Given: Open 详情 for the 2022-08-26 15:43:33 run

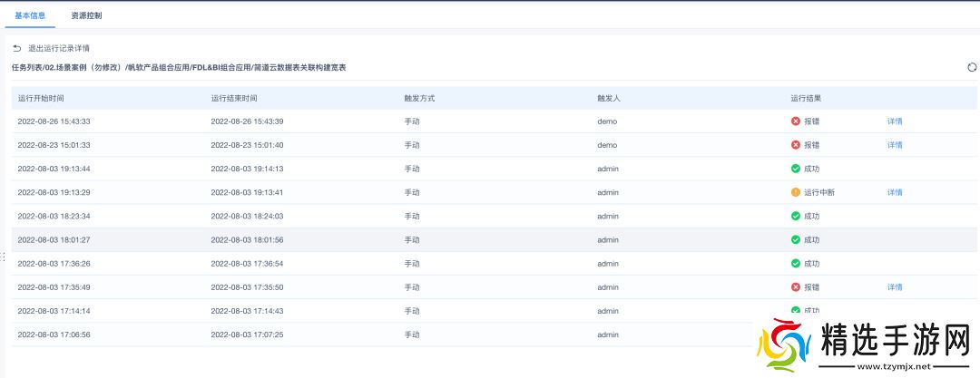Looking at the screenshot, I should click(x=894, y=121).
